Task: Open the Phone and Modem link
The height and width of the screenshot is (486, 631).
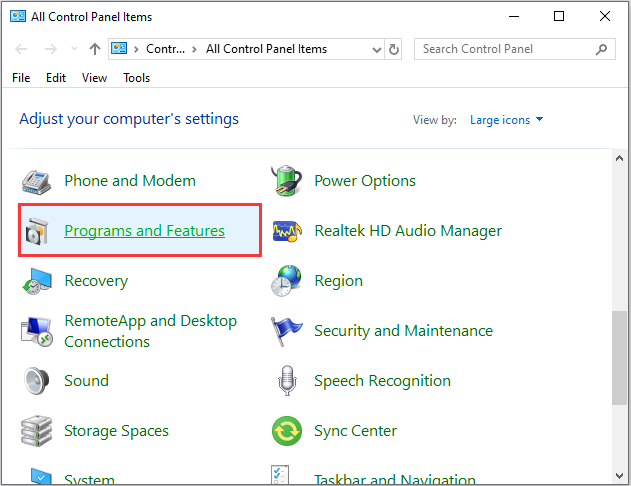Action: click(x=130, y=181)
